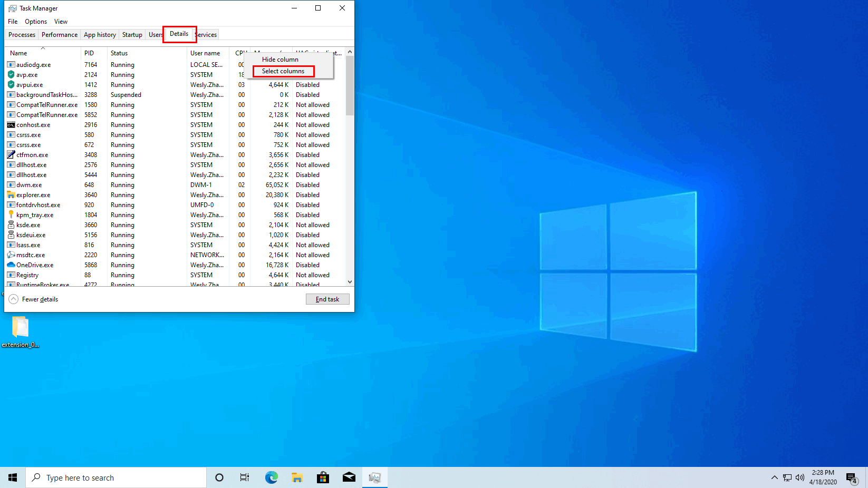868x488 pixels.
Task: Click the 65,052 K memory value
Action: 277,185
